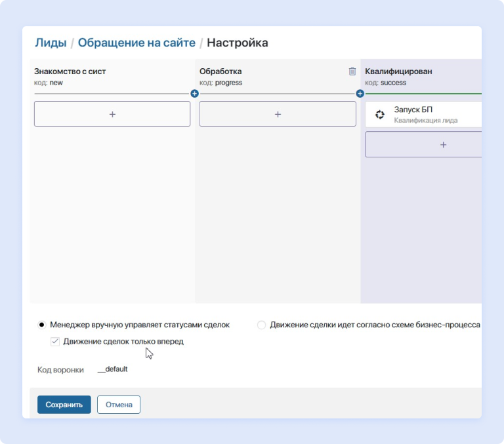The image size is (504, 444).
Task: Open Обращение на сайте breadcrumb link
Action: click(136, 43)
